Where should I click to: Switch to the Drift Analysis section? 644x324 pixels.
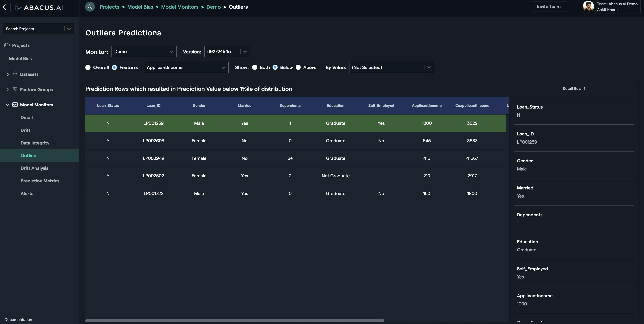click(34, 168)
